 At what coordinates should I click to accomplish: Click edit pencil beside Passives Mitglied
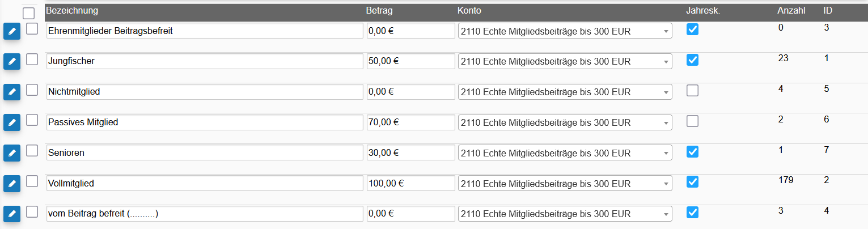[x=12, y=122]
